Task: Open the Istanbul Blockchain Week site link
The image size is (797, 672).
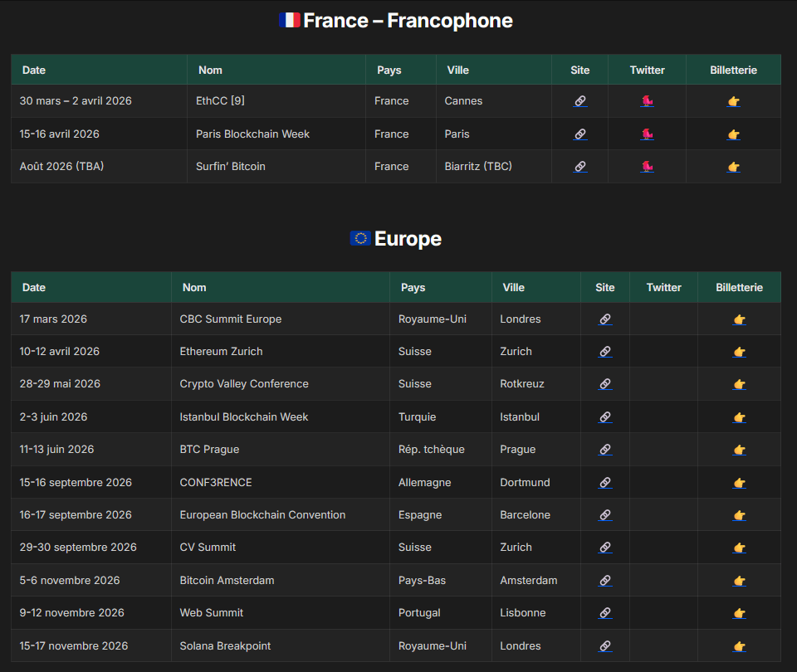Action: [604, 416]
